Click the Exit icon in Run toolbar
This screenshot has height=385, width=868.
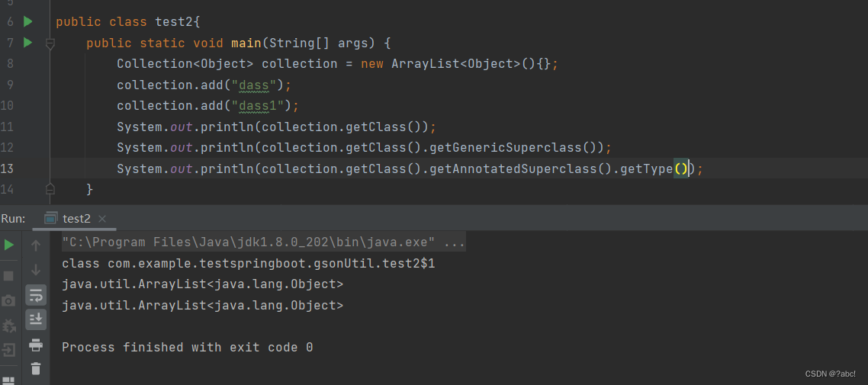pyautogui.click(x=9, y=350)
